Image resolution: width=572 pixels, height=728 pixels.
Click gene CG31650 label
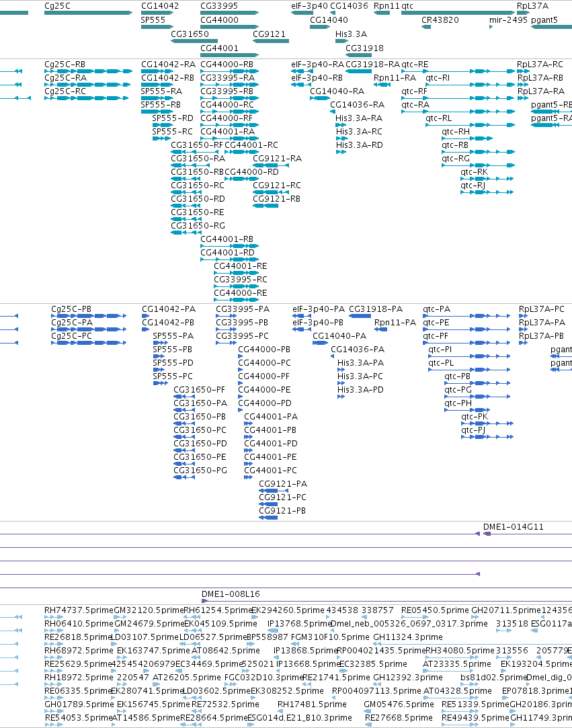pos(190,34)
